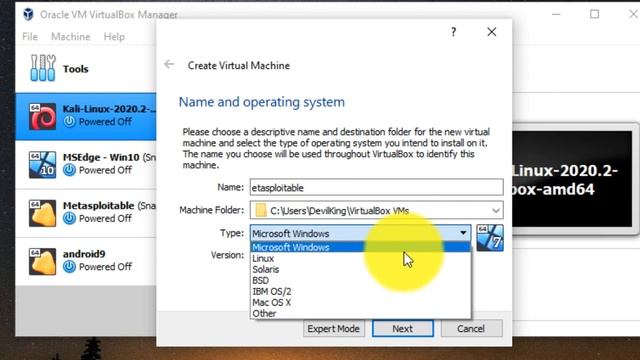This screenshot has height=360, width=640.
Task: Open the Machine menu
Action: [x=71, y=37]
